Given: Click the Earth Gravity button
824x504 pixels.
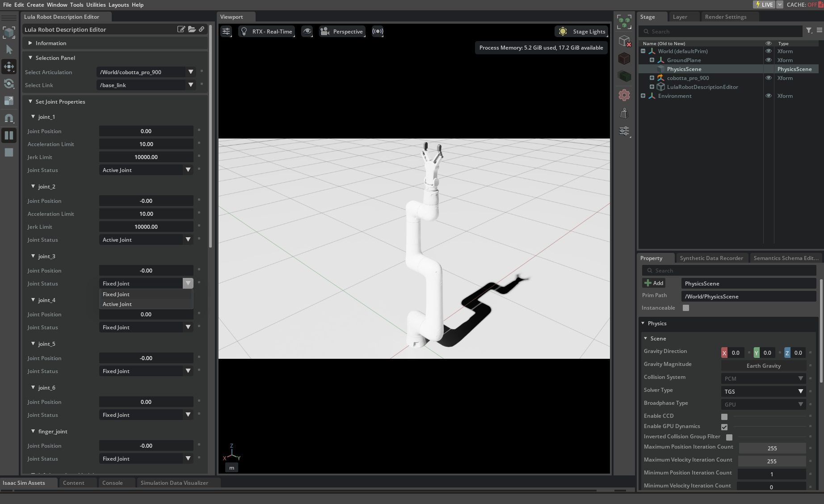Looking at the screenshot, I should (763, 365).
